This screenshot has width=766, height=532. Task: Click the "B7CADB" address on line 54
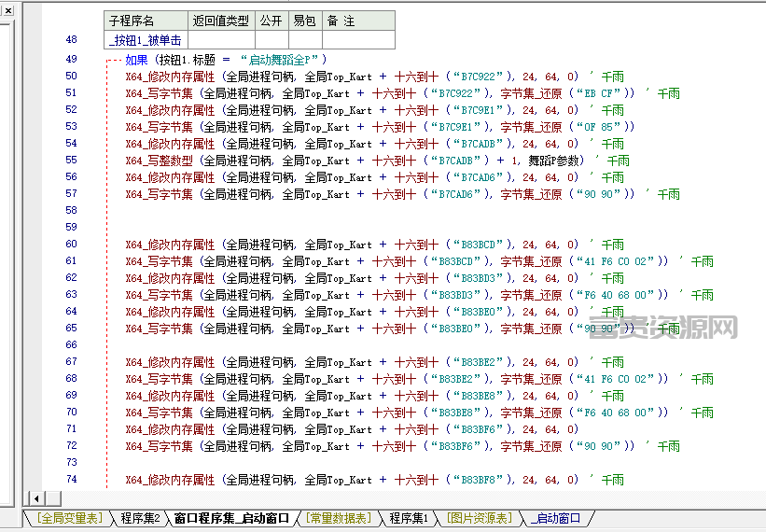pyautogui.click(x=479, y=144)
